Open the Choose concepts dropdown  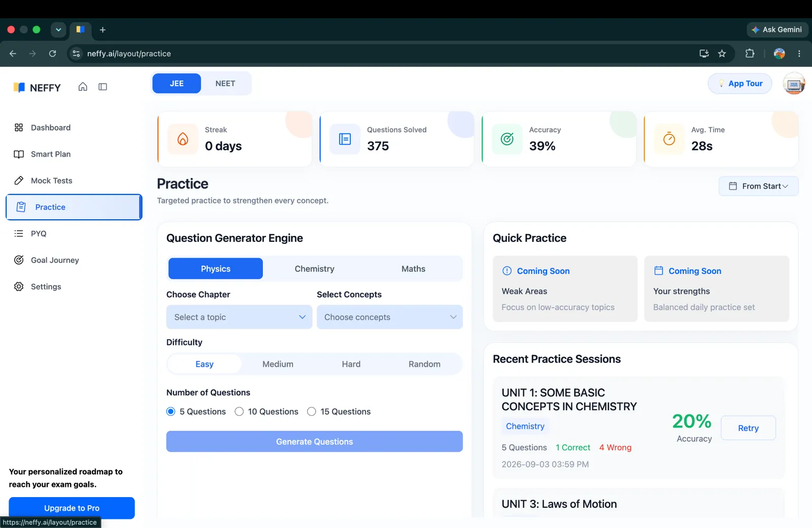coord(390,317)
